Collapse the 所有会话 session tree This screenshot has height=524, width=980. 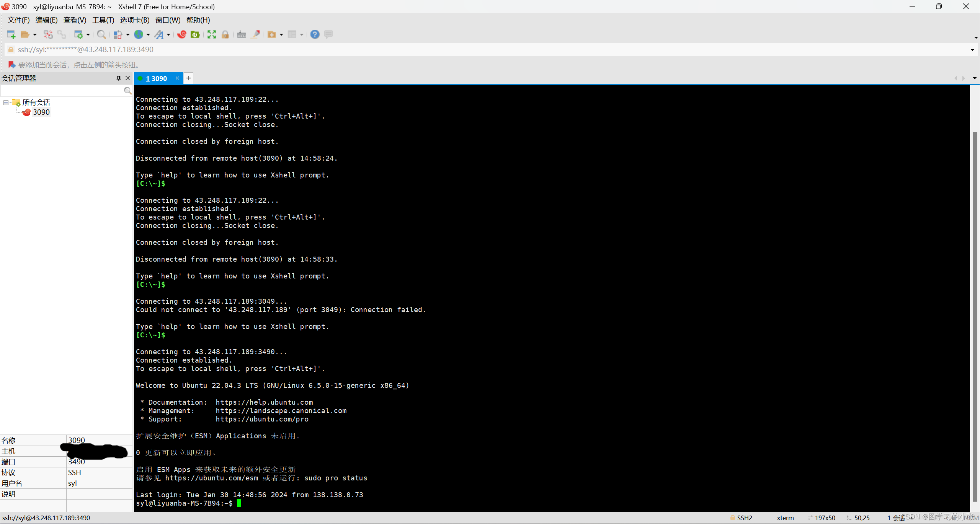(6, 102)
